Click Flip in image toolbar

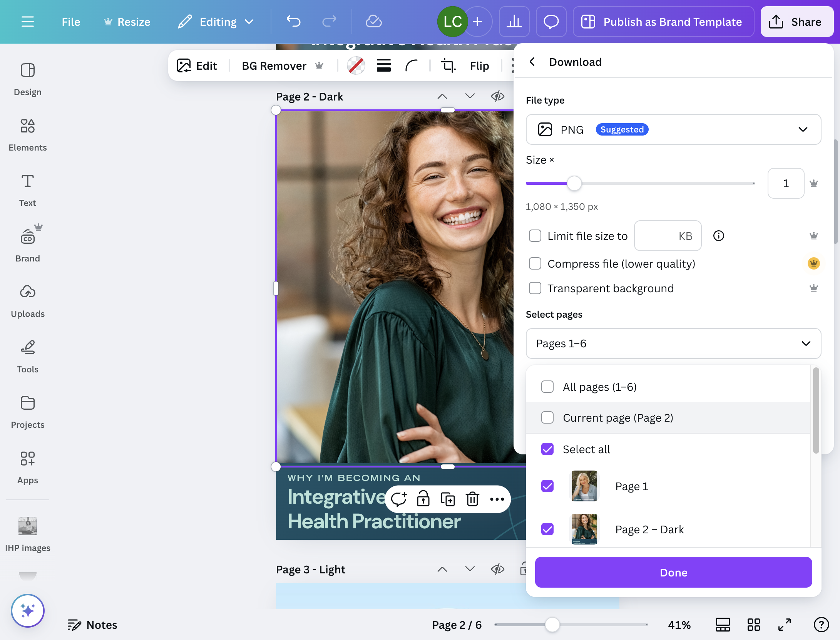pos(479,65)
